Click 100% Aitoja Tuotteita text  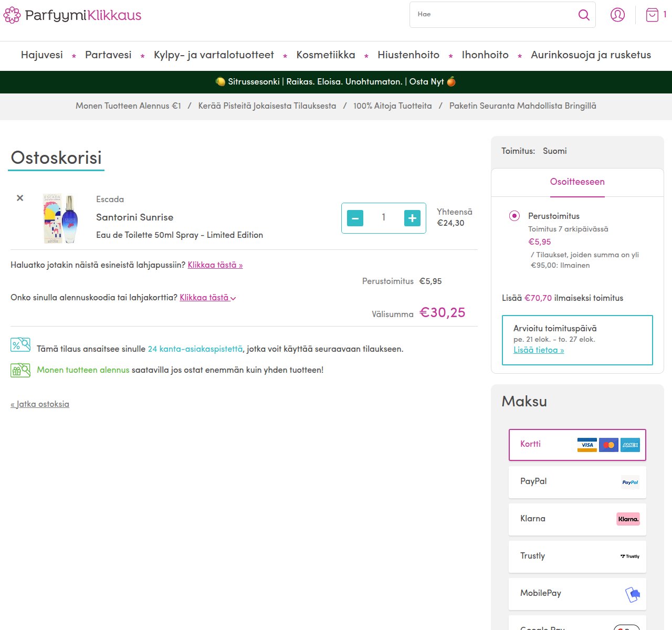coord(393,106)
